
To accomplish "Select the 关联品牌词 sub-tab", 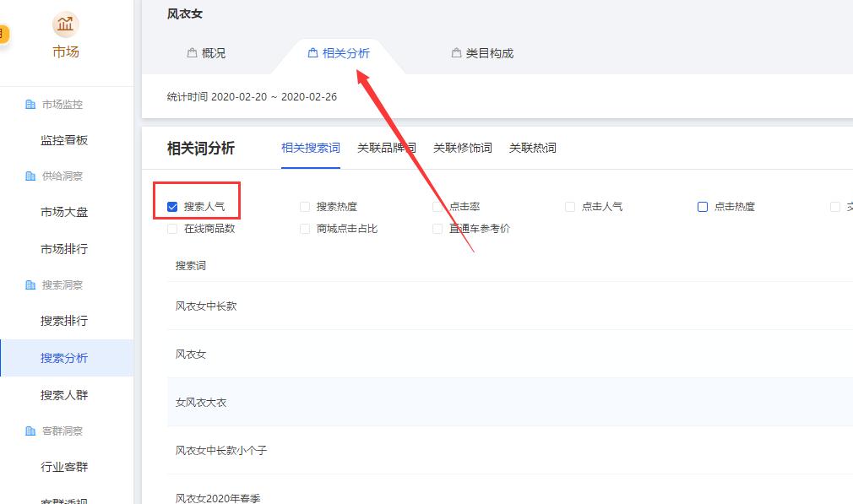I will coord(386,148).
